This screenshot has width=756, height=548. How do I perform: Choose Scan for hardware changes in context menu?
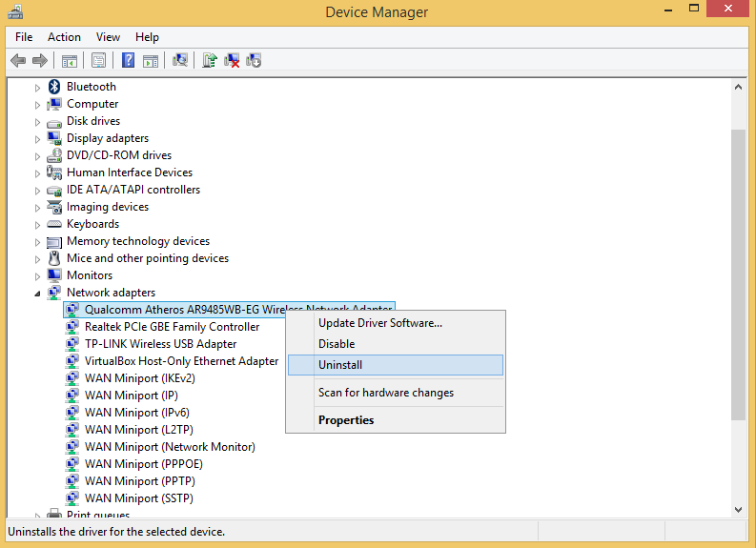pyautogui.click(x=396, y=393)
